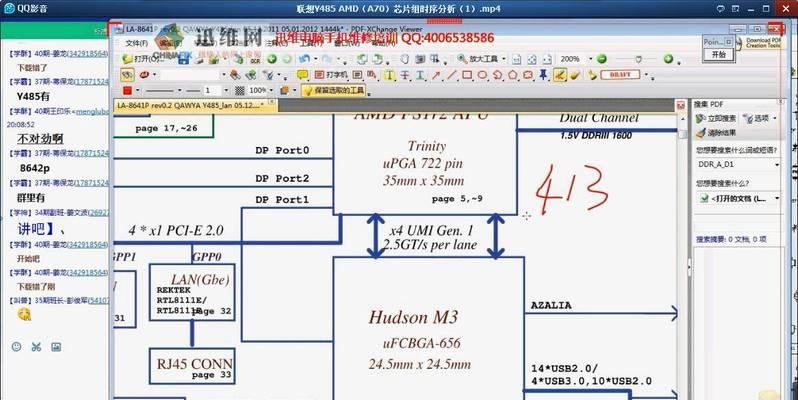Image resolution: width=798 pixels, height=400 pixels.
Task: Set view to actual size
Action: 516,59
